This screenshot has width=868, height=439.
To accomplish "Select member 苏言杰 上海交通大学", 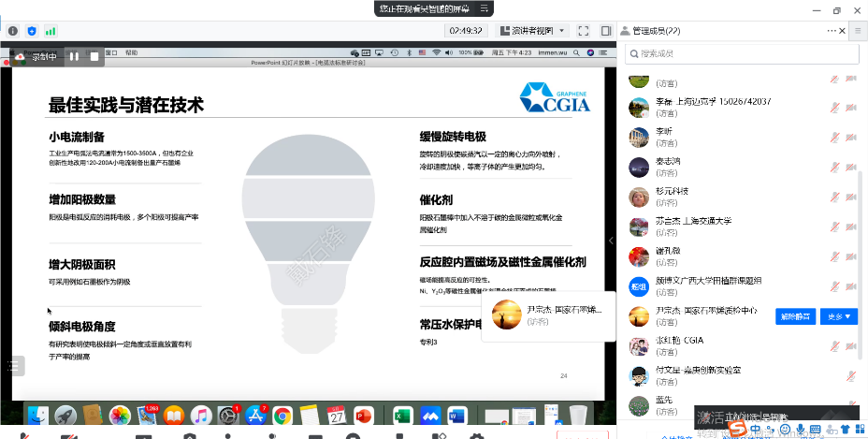I will click(x=742, y=227).
